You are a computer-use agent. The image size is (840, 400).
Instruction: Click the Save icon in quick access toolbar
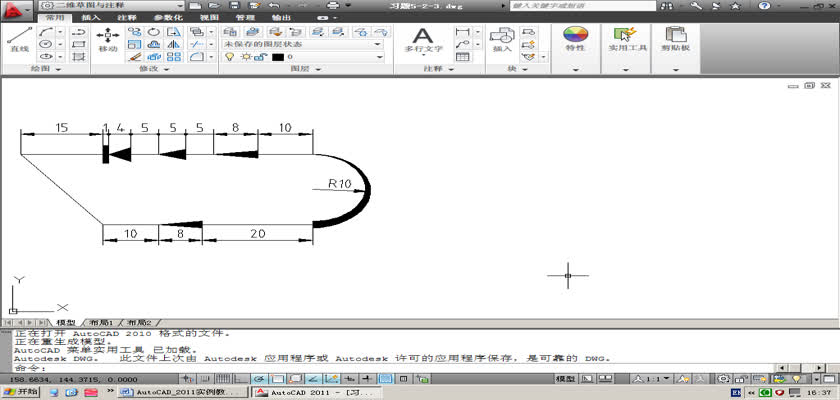tap(234, 5)
